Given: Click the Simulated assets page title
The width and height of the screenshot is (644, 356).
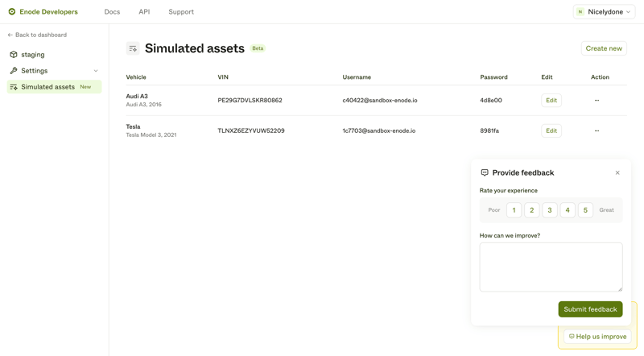Looking at the screenshot, I should (195, 48).
